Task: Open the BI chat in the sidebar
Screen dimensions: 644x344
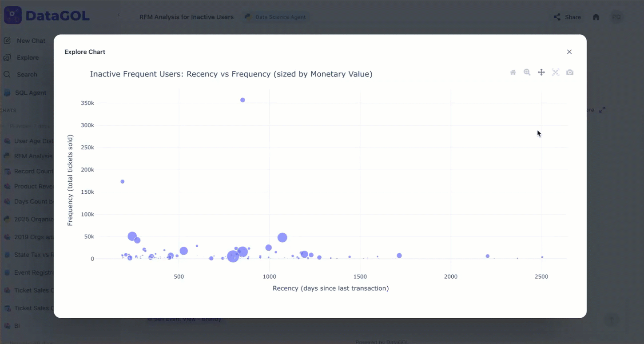Action: (x=17, y=326)
